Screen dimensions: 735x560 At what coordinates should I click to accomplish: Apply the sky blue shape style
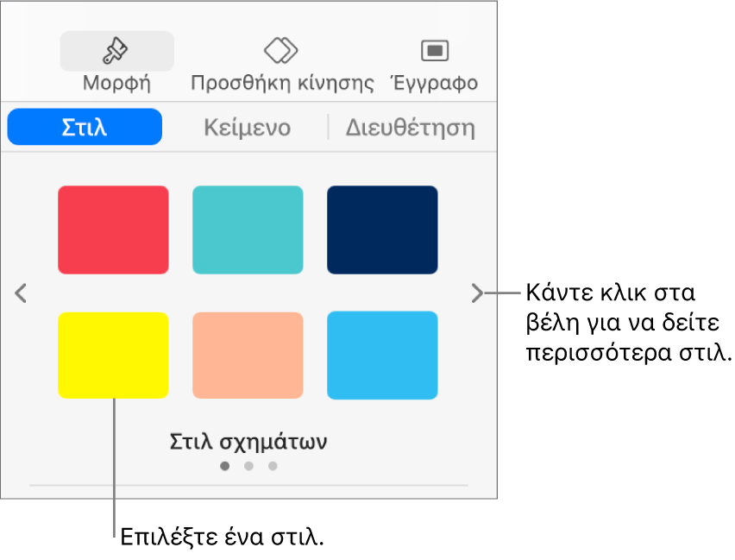click(382, 355)
